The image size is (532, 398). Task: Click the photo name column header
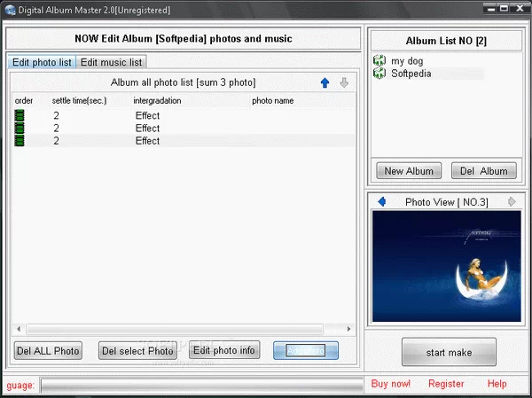(x=273, y=101)
